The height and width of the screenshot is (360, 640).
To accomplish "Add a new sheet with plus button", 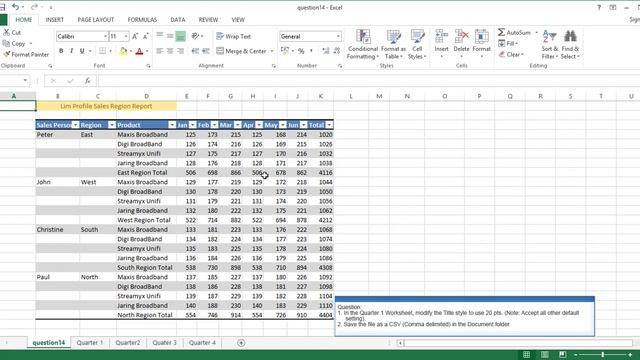I will click(241, 343).
